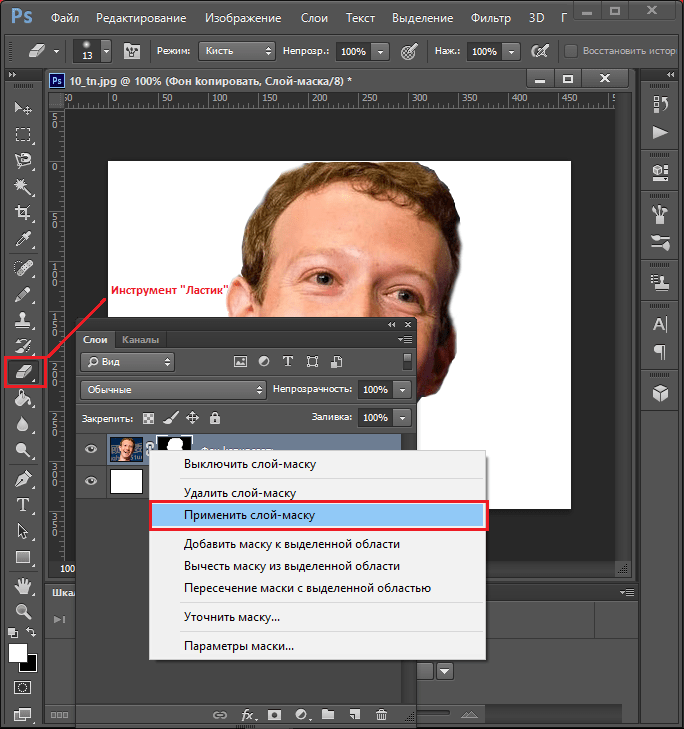Select the Path Selection tool
Screen dimensions: 684x729
23,531
